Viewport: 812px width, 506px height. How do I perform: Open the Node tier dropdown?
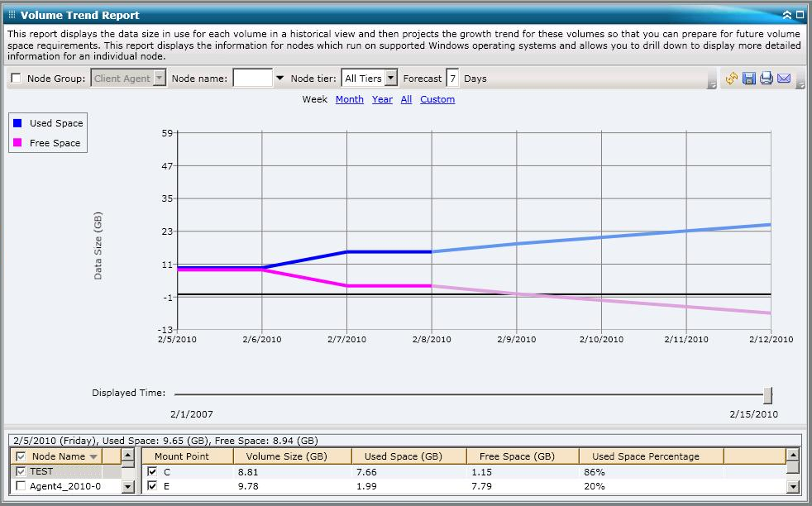pyautogui.click(x=390, y=79)
